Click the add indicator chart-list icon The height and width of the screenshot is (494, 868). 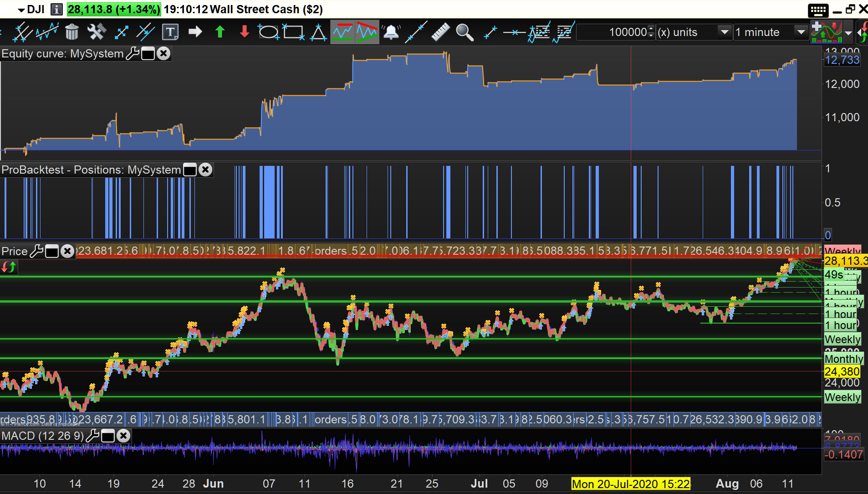[x=539, y=32]
